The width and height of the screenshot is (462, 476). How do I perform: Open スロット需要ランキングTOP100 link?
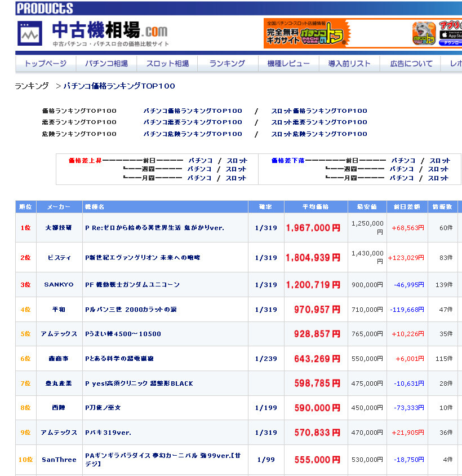pyautogui.click(x=319, y=122)
